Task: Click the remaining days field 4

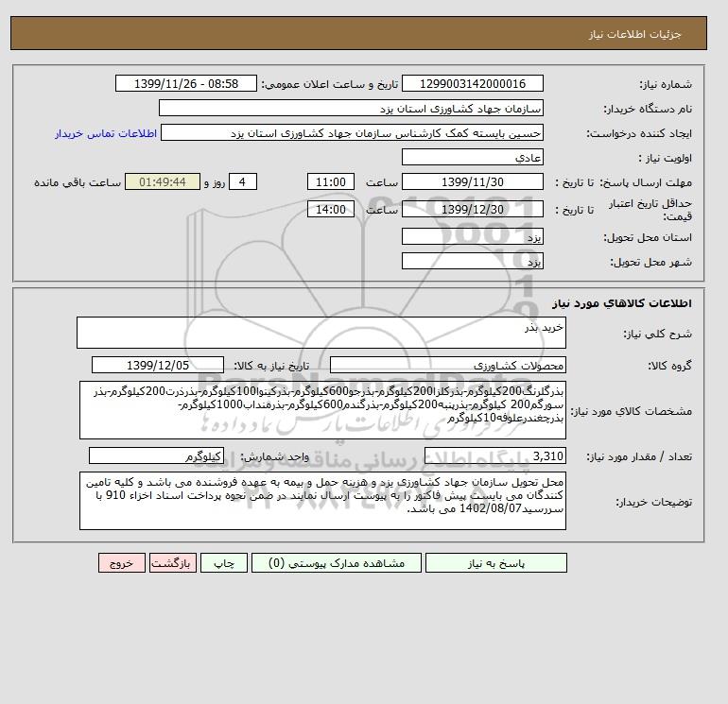Action: point(242,182)
